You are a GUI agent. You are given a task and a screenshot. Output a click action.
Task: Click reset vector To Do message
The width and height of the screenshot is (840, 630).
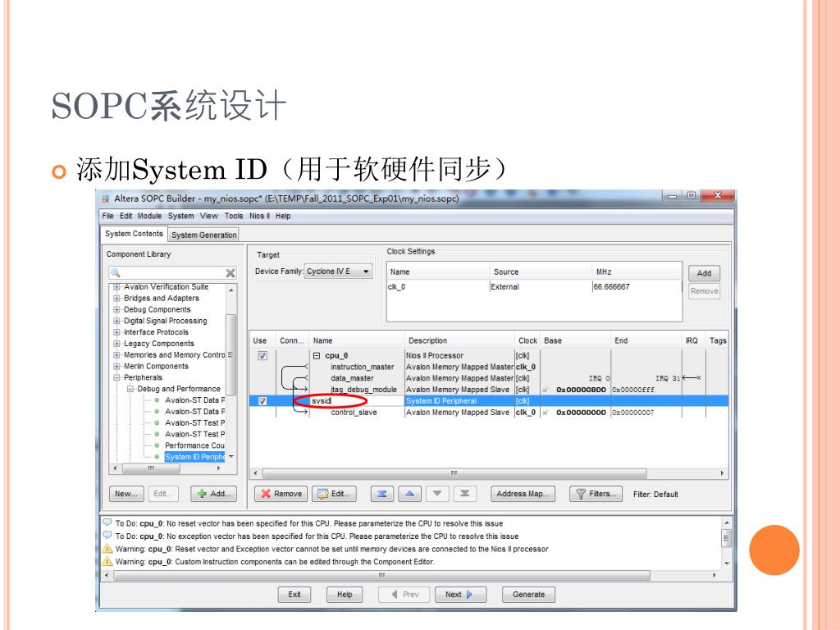click(308, 523)
